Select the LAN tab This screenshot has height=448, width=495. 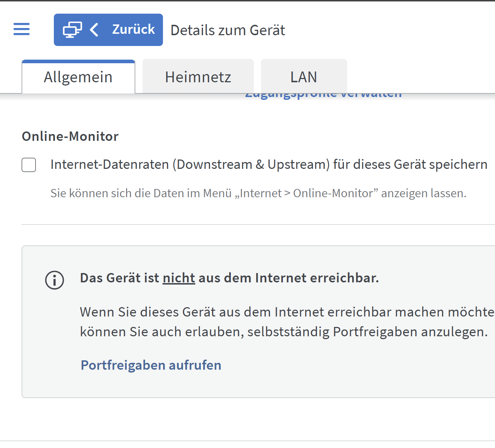pyautogui.click(x=304, y=77)
